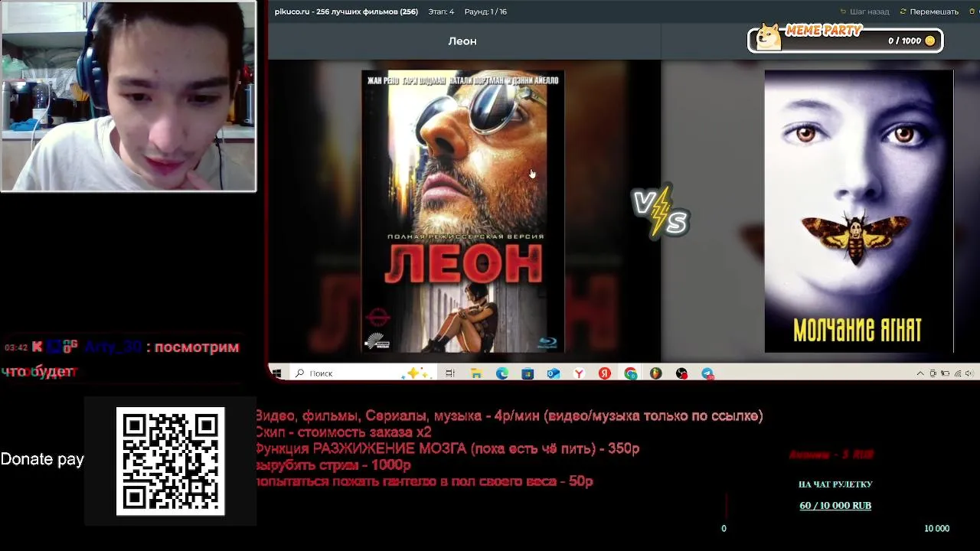Click 'Скип - стоимость заказа х2' line
This screenshot has width=980, height=551.
(343, 432)
